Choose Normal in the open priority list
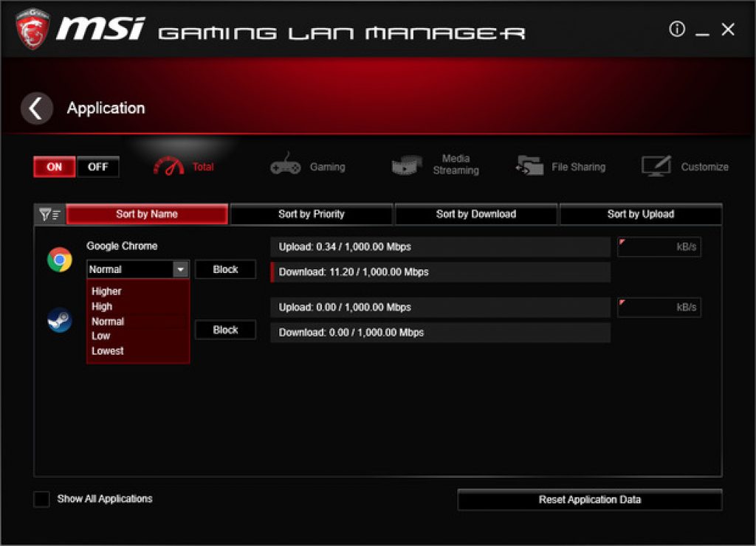Viewport: 756px width, 546px height. (108, 322)
